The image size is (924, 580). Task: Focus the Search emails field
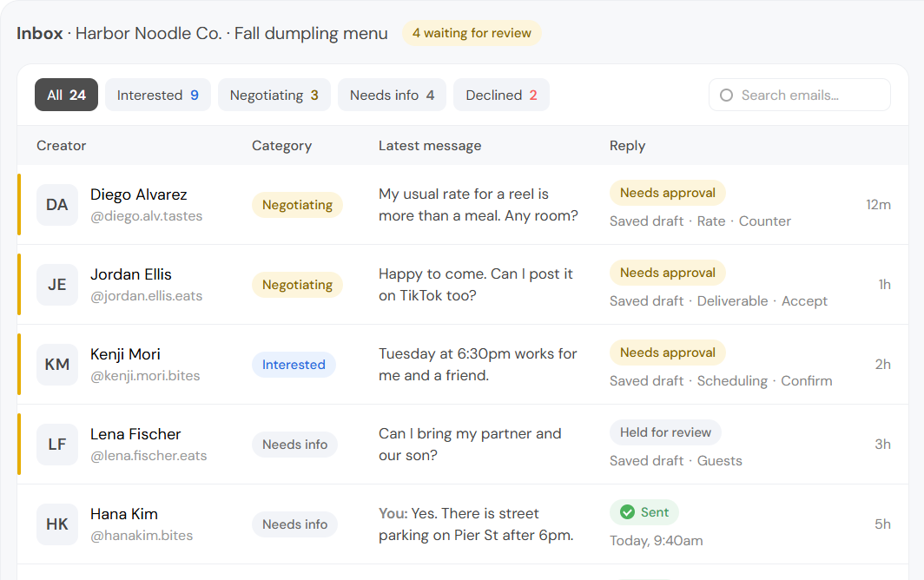pyautogui.click(x=800, y=95)
